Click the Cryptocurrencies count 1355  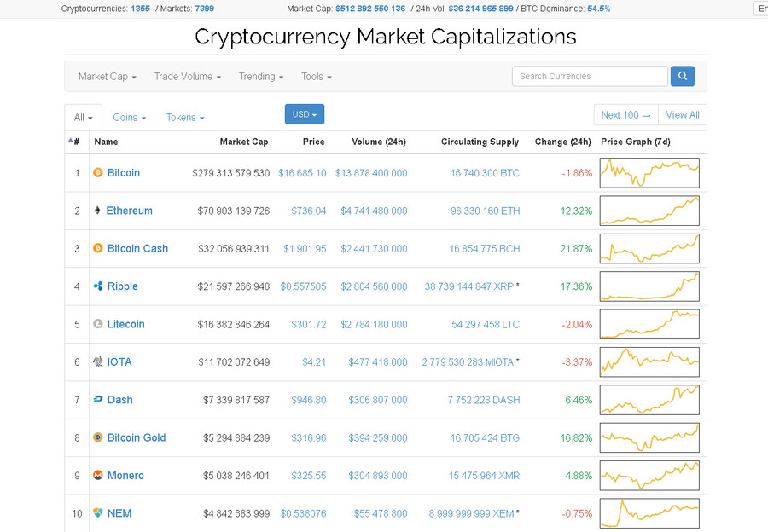pos(140,9)
